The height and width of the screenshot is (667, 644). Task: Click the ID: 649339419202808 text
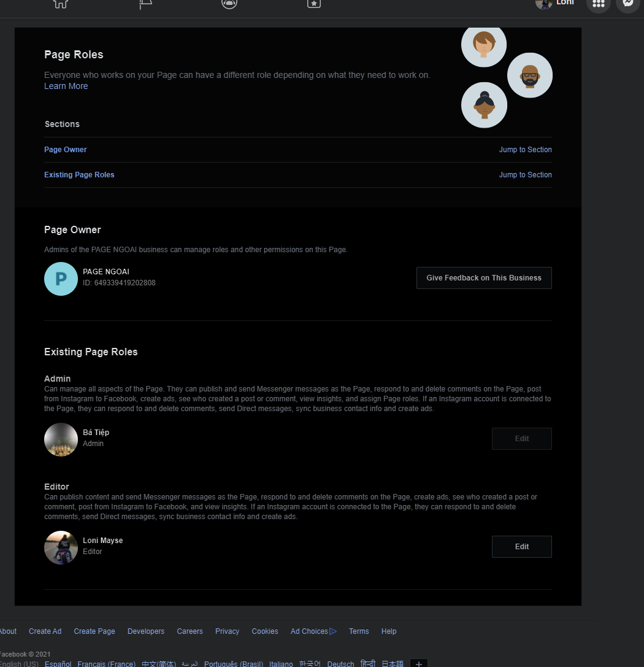click(119, 283)
